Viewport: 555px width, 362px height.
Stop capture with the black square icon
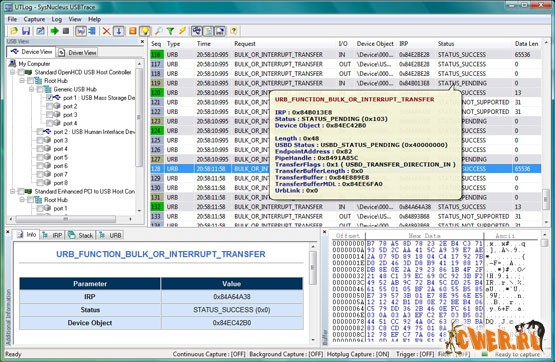click(x=66, y=31)
